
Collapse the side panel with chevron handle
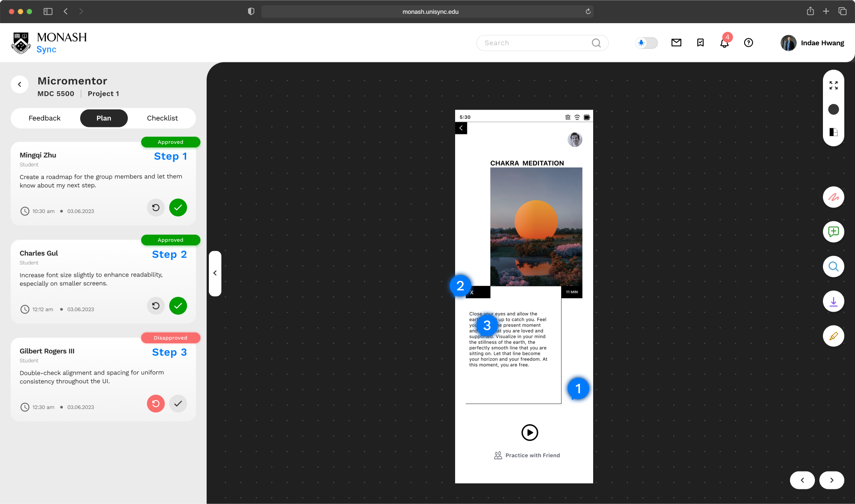click(215, 273)
